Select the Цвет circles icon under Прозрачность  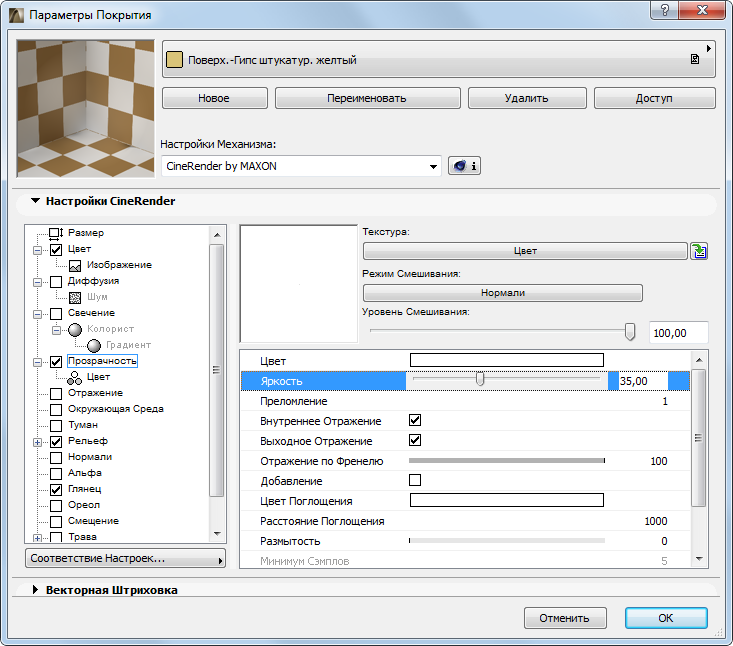(x=75, y=378)
